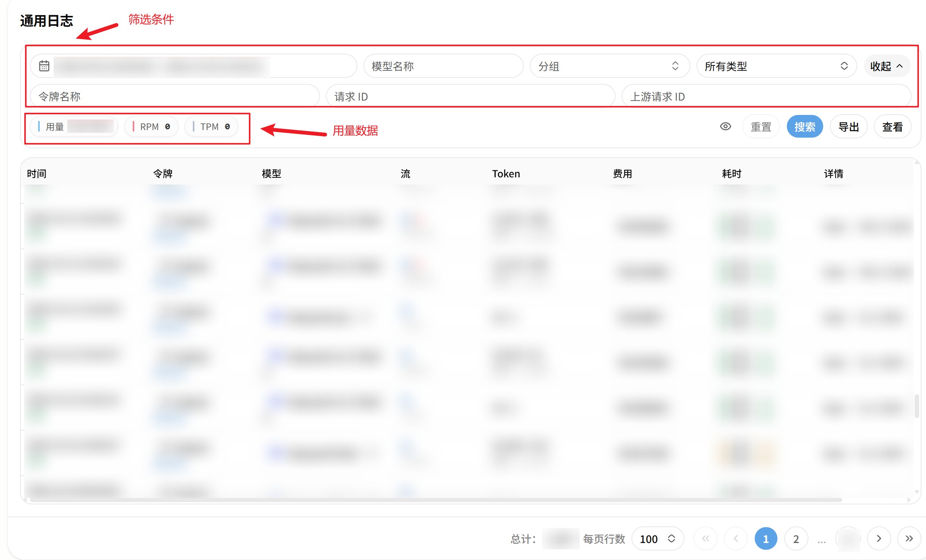Select page 2 in pagination
Screen dimensions: 926x560
[796, 538]
